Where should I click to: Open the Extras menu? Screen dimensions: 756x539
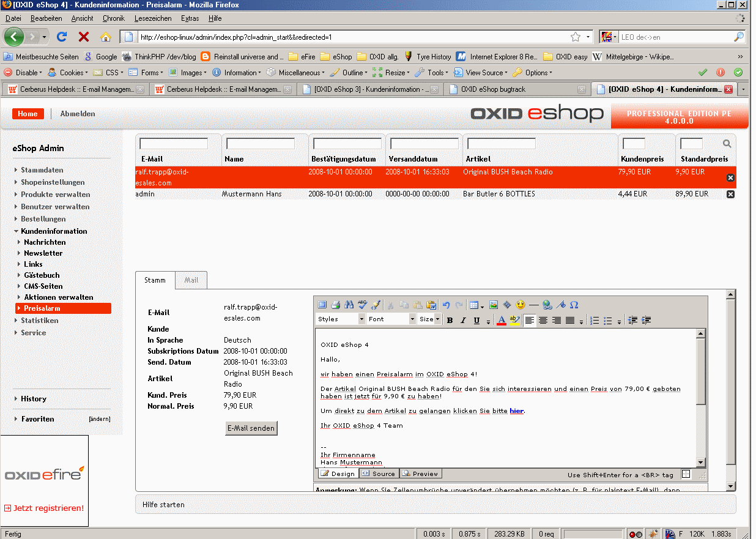tap(190, 19)
